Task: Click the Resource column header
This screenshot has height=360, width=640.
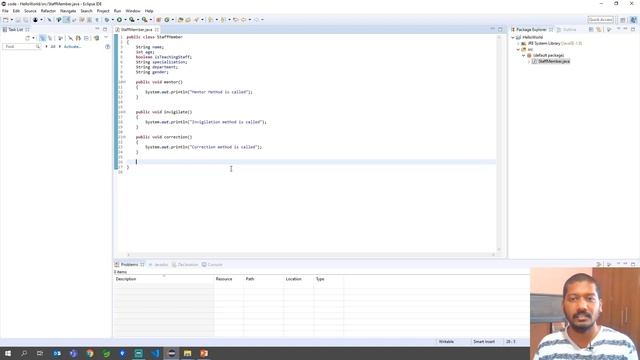Action: (x=229, y=279)
